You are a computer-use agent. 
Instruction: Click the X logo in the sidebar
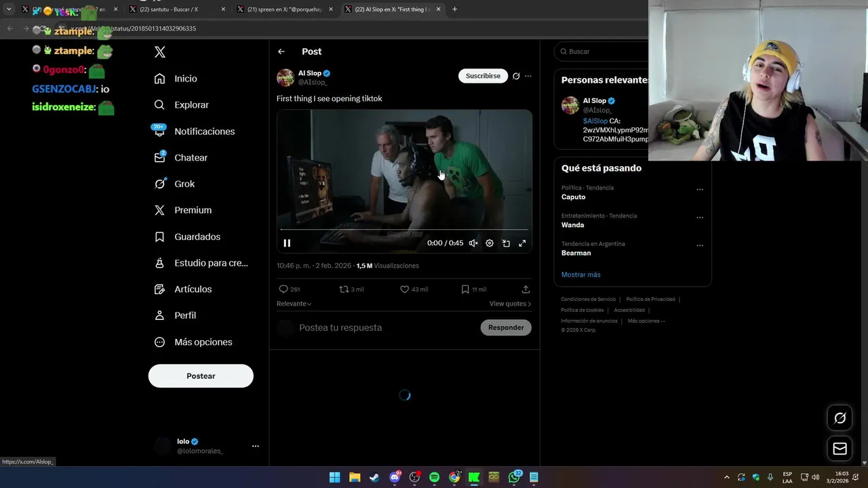tap(159, 52)
